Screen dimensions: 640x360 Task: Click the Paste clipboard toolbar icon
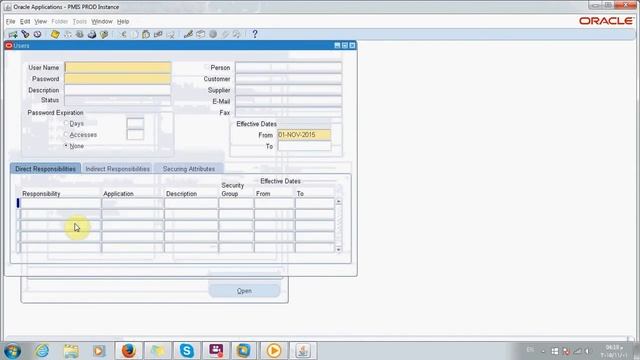146,34
